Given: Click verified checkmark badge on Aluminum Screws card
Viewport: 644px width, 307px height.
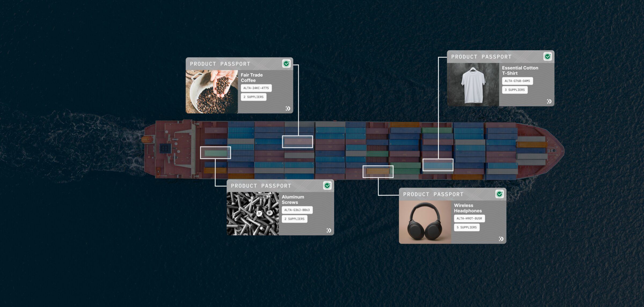Looking at the screenshot, I should [327, 185].
